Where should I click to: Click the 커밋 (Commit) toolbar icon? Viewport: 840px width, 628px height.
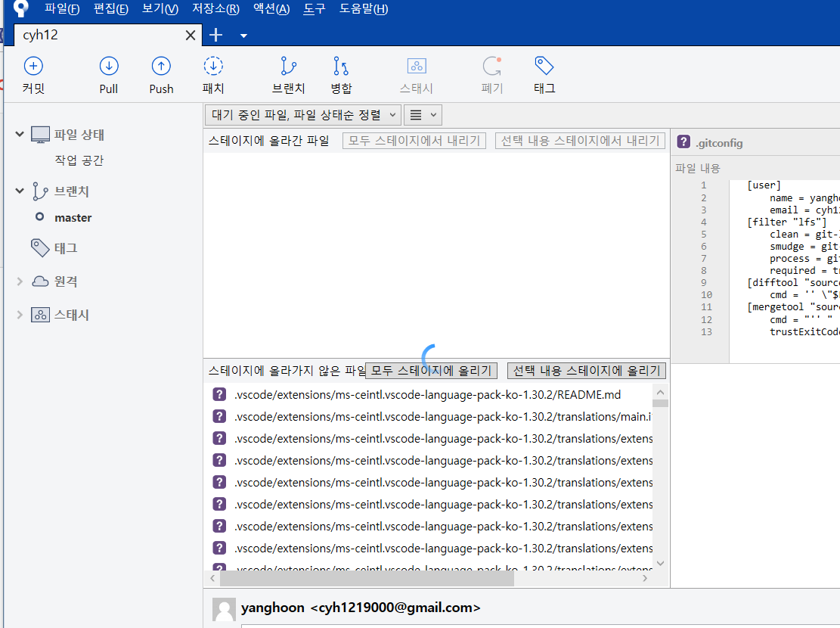point(33,75)
